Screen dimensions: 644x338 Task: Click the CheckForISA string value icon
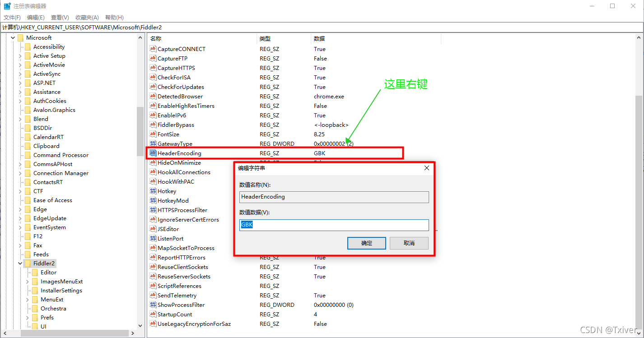(153, 77)
